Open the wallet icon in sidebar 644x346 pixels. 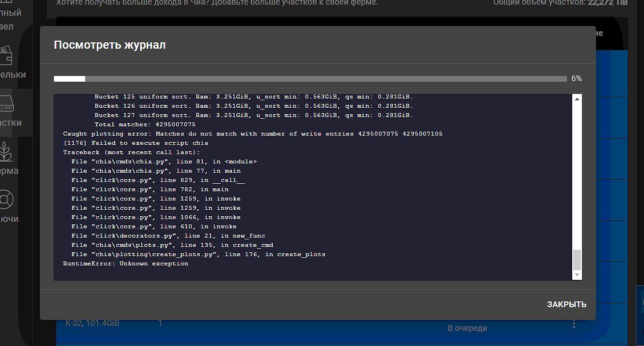coord(6,56)
